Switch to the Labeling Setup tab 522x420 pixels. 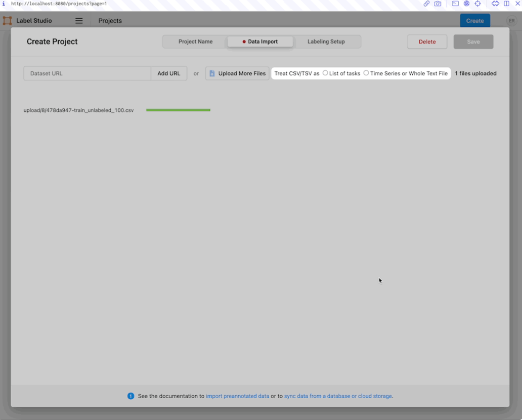[326, 41]
